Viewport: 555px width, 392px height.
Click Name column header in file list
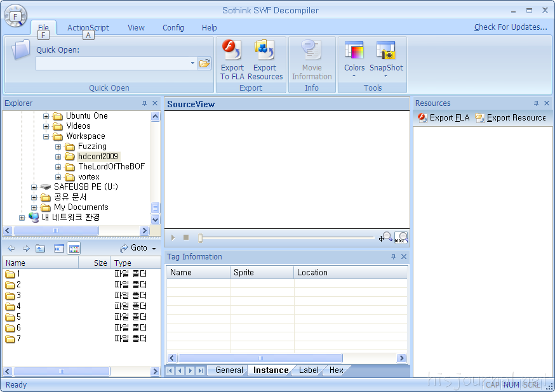pos(40,263)
